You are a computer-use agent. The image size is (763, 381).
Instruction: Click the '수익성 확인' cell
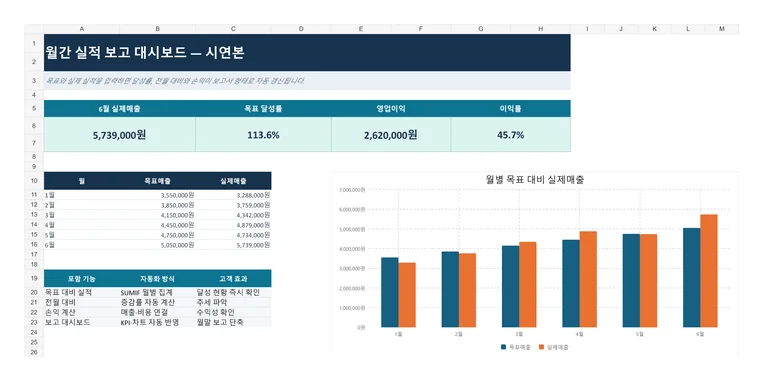(x=234, y=312)
